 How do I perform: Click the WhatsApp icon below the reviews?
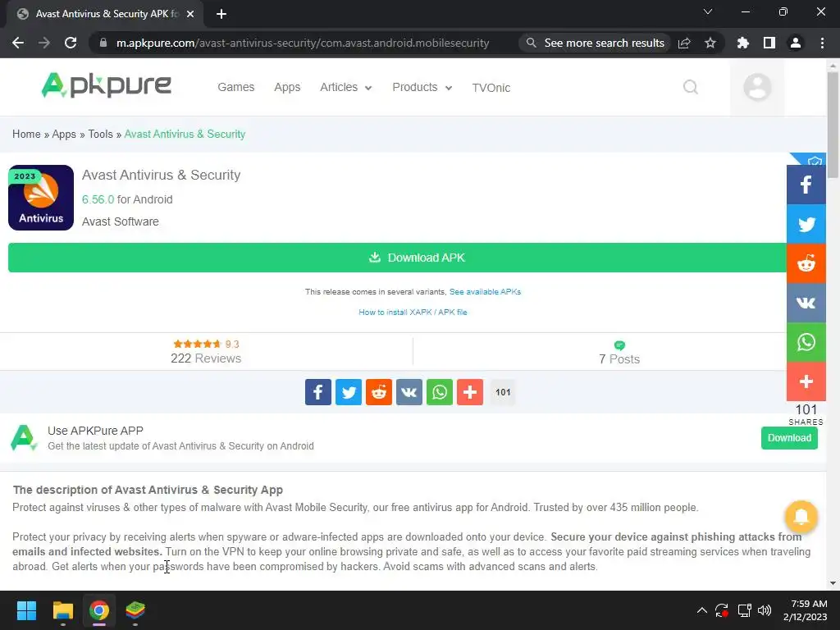coord(440,392)
